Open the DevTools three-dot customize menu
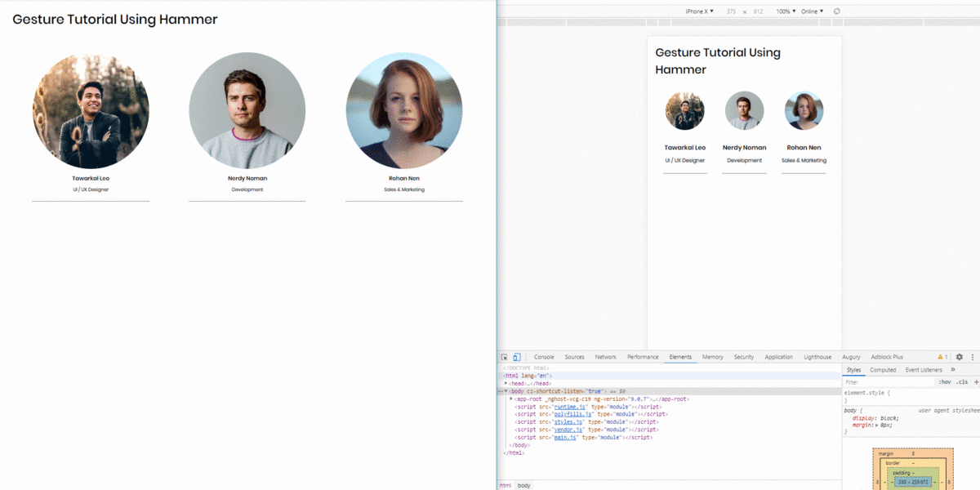The image size is (980, 490). pyautogui.click(x=973, y=357)
